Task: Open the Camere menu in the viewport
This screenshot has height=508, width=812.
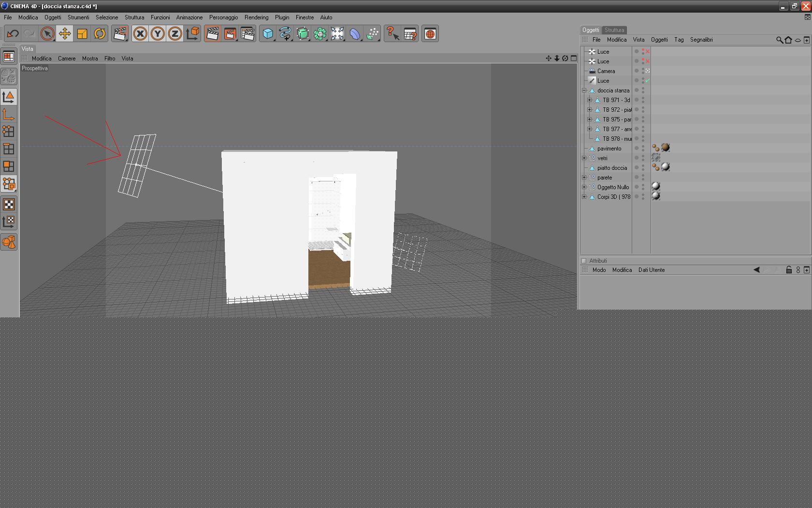Action: [67, 59]
